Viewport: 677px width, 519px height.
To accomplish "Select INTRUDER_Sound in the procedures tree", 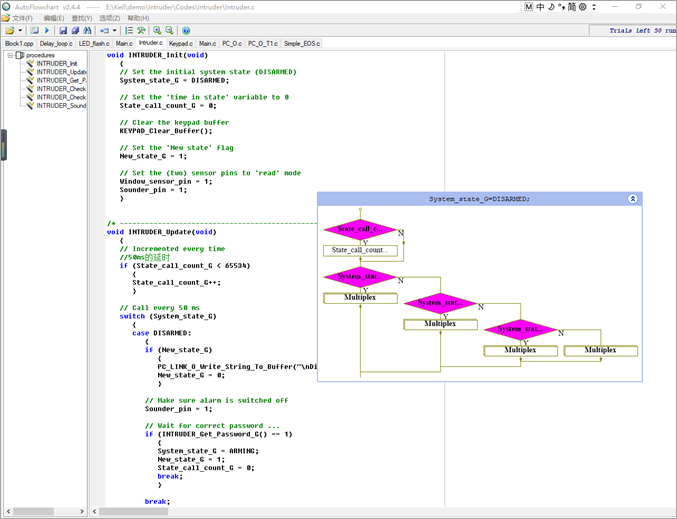I will pyautogui.click(x=61, y=105).
